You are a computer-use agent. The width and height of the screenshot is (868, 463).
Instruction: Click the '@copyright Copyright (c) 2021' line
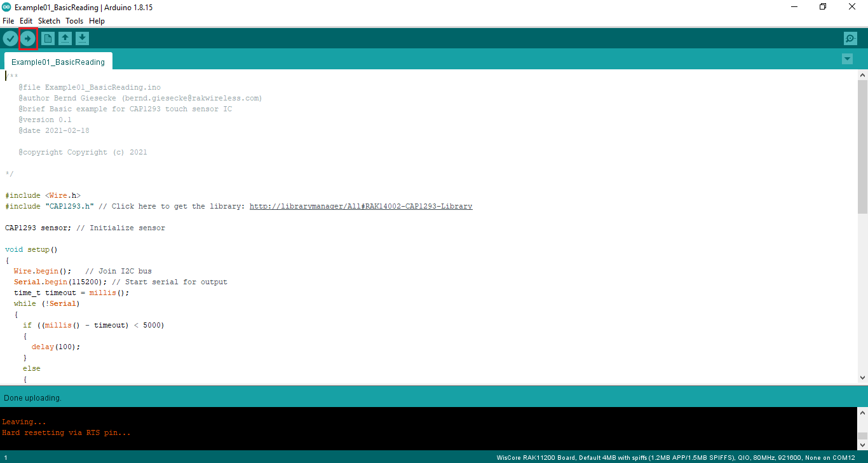pyautogui.click(x=83, y=152)
